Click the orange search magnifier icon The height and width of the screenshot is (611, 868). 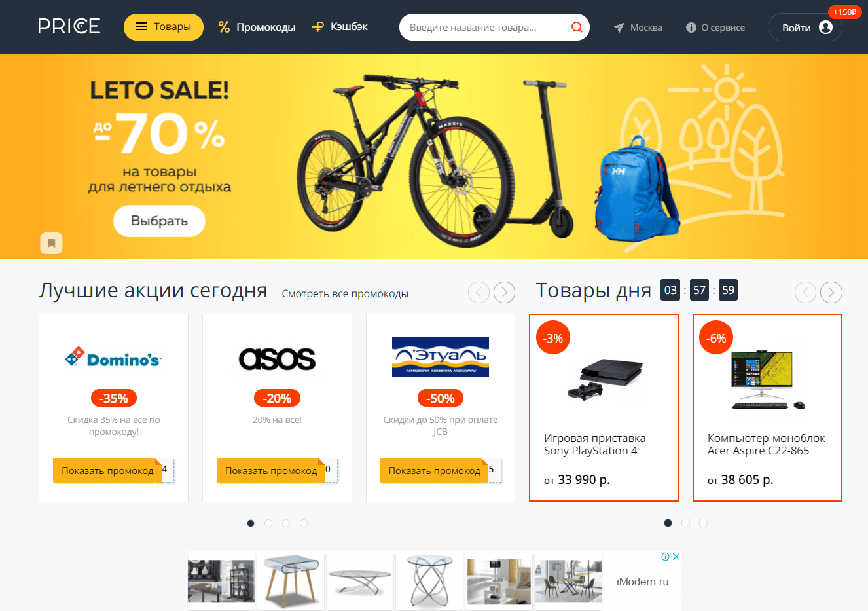(577, 27)
